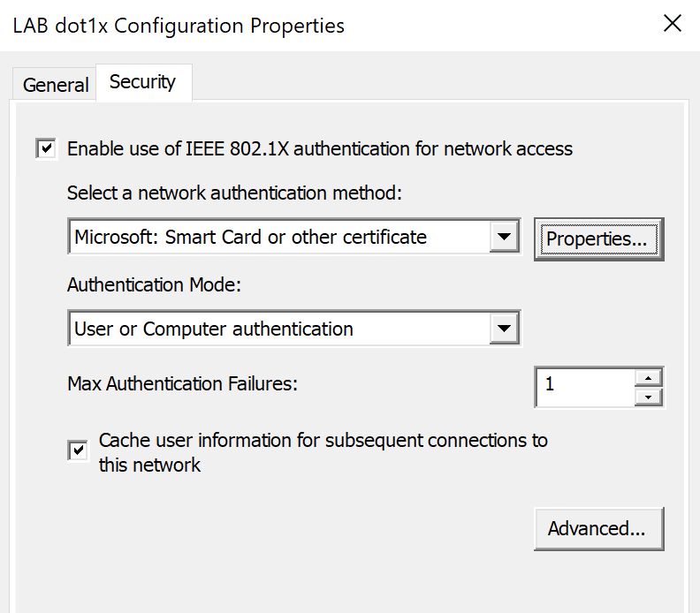
Task: Click the arrow beside Smart Card or other certificate
Action: click(504, 238)
